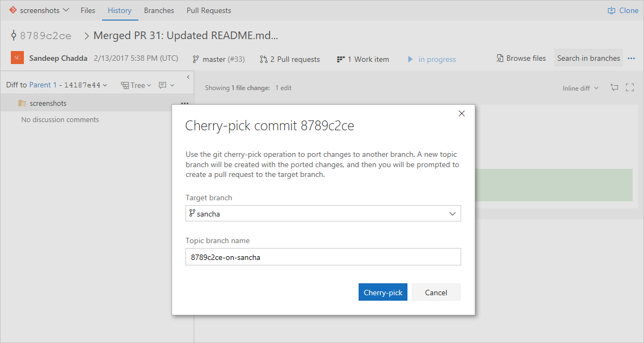Click the Clone button

(x=623, y=10)
